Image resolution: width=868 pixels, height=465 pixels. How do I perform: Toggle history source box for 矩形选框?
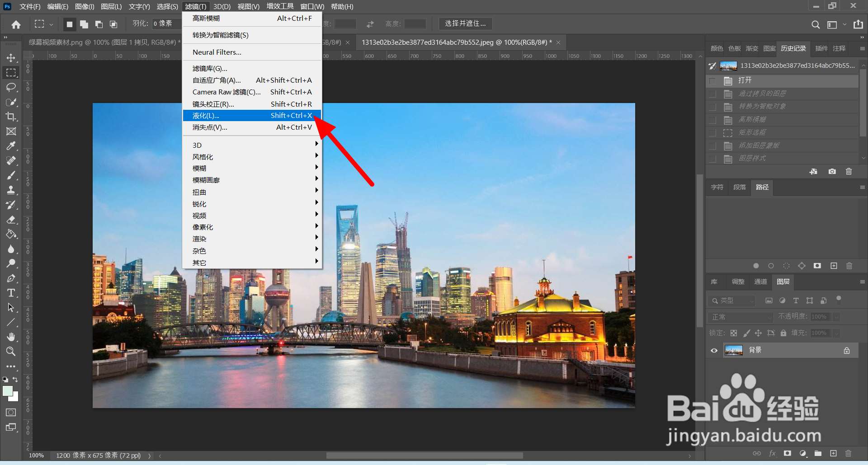(x=713, y=133)
